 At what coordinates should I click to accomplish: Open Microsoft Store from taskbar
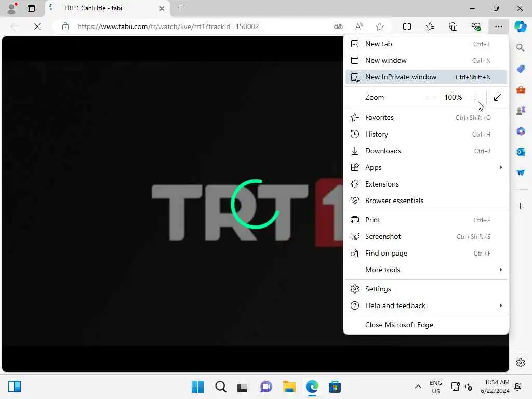(x=335, y=387)
